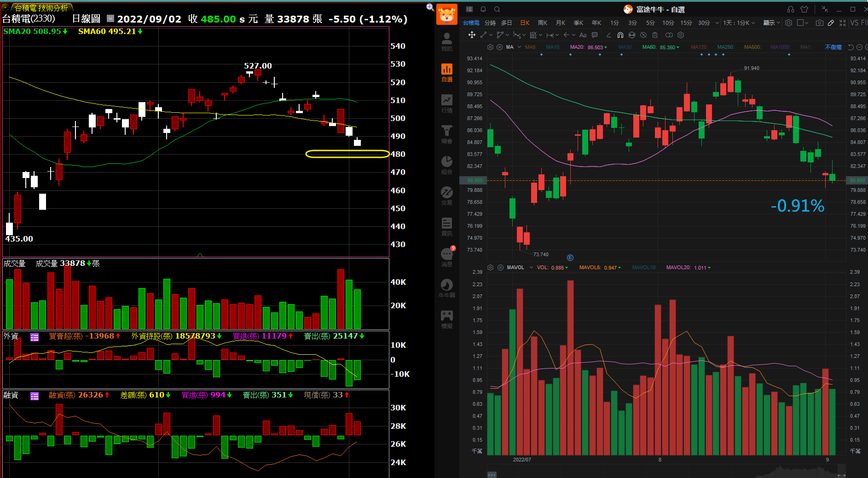Open 資訊 news section in the sidebar
Screen dimensions: 868x478
tap(447, 226)
